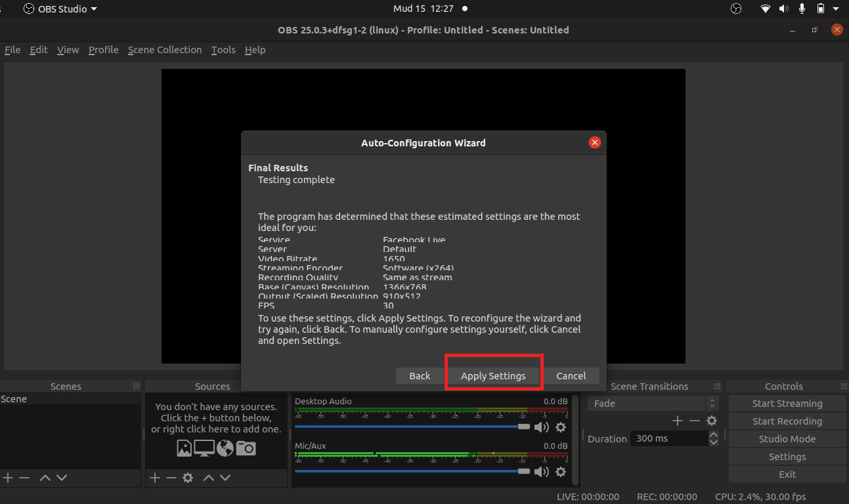Remove scene transition with minus
Screen dimensions: 849x504
click(x=695, y=421)
